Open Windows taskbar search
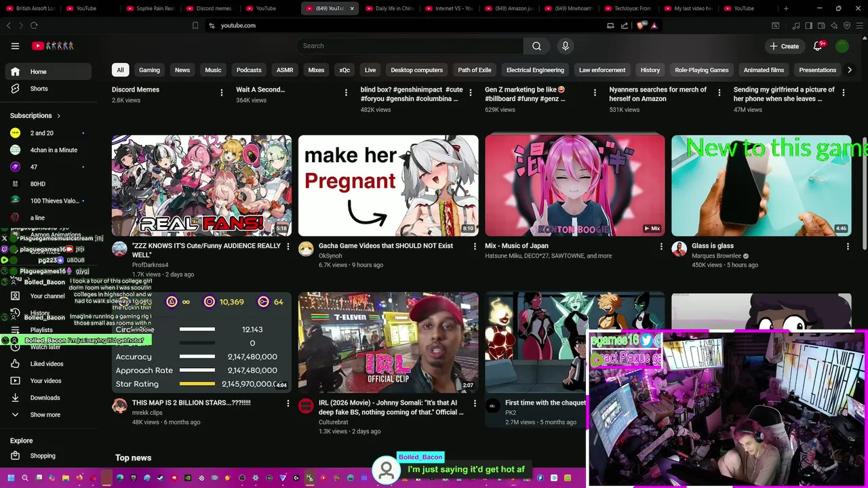 pos(25,478)
